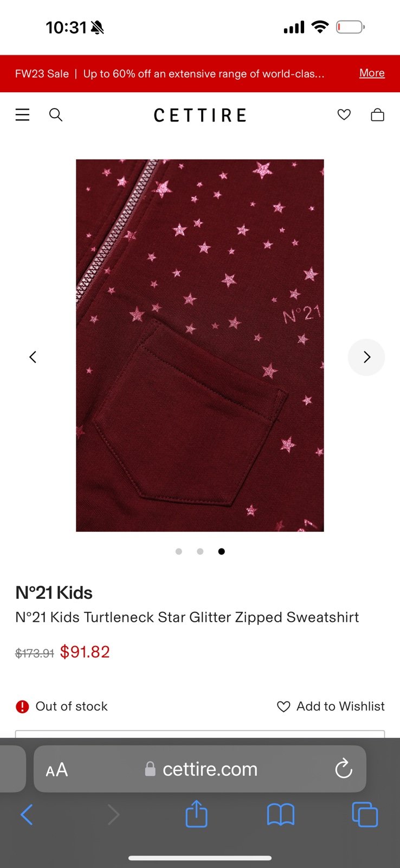Open the hamburger navigation menu

[x=22, y=114]
